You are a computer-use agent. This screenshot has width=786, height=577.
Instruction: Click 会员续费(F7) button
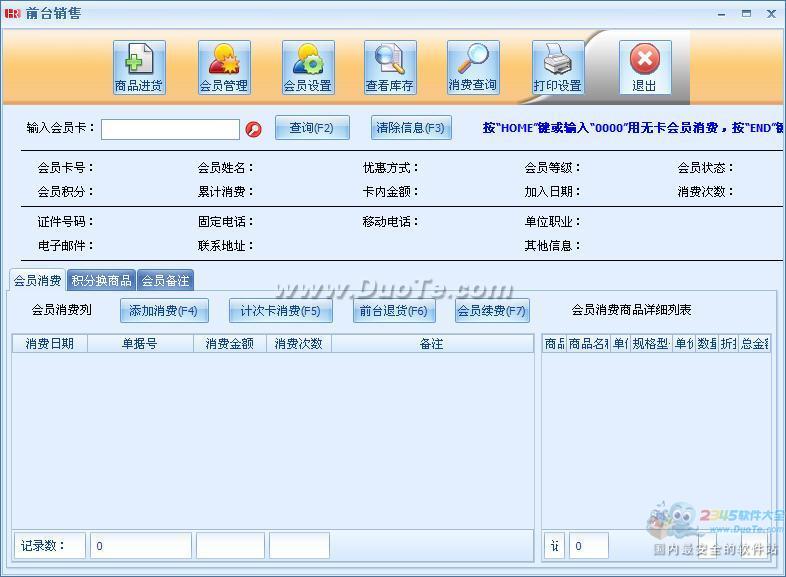(x=491, y=311)
